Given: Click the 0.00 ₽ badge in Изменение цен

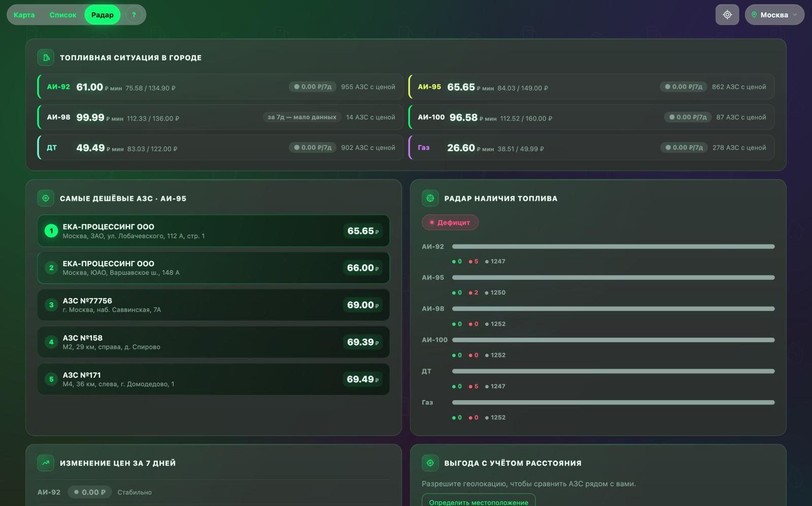Looking at the screenshot, I should (90, 492).
